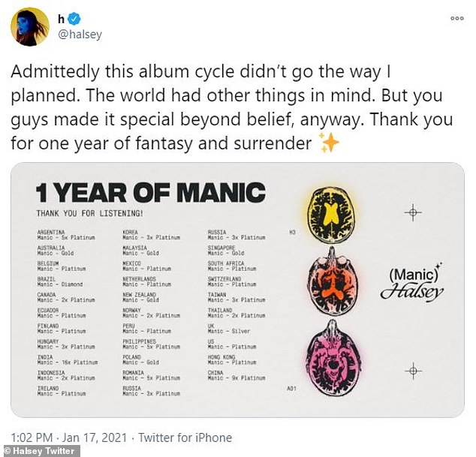Image resolution: width=476 pixels, height=457 pixels.
Task: Click the upper crosshair marker
Action: coord(412,213)
